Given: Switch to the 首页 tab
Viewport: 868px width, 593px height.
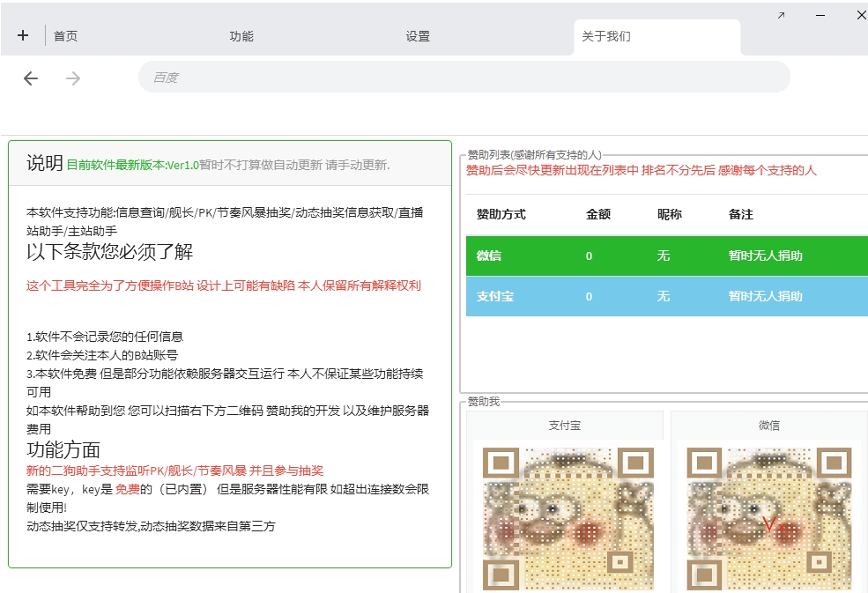Looking at the screenshot, I should click(65, 36).
